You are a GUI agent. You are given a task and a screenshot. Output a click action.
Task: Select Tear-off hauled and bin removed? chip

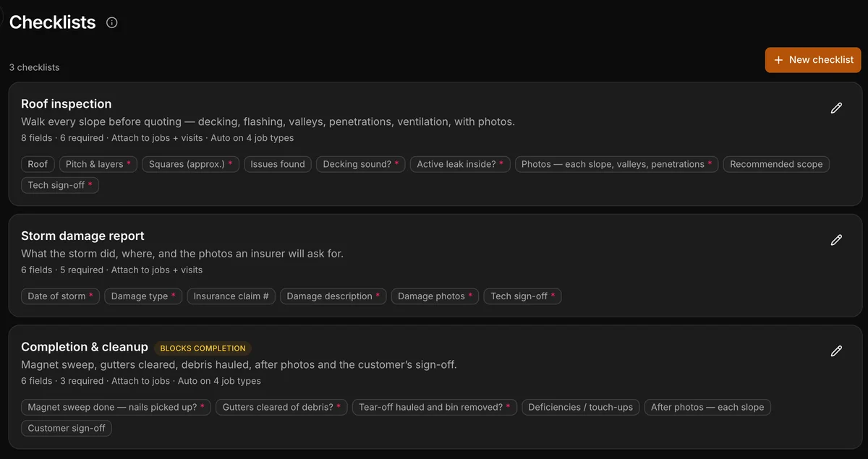[434, 407]
